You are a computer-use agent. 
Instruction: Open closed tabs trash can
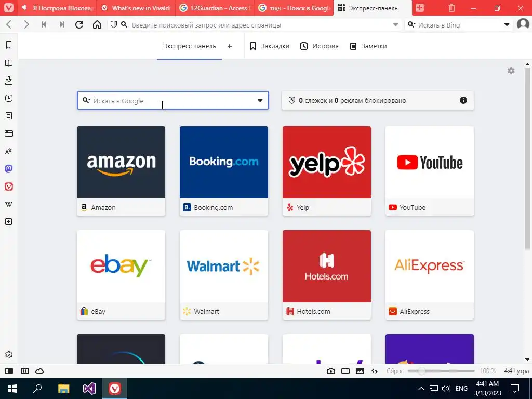coord(451,8)
